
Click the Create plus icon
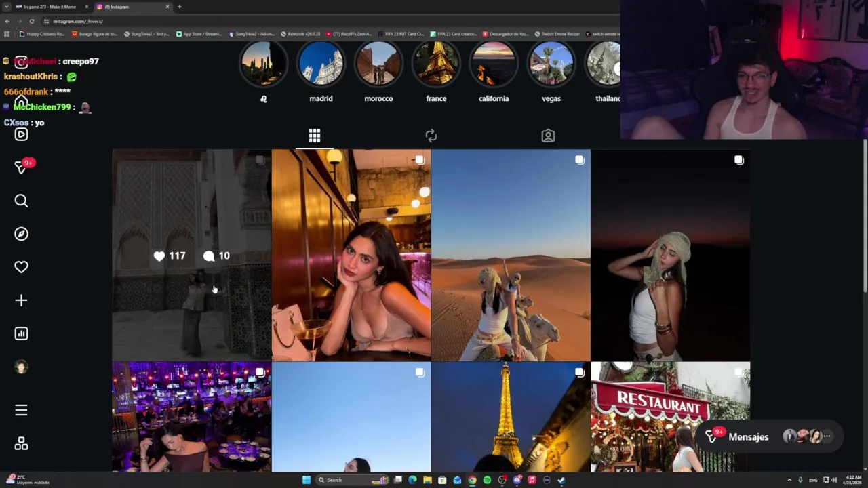(21, 300)
